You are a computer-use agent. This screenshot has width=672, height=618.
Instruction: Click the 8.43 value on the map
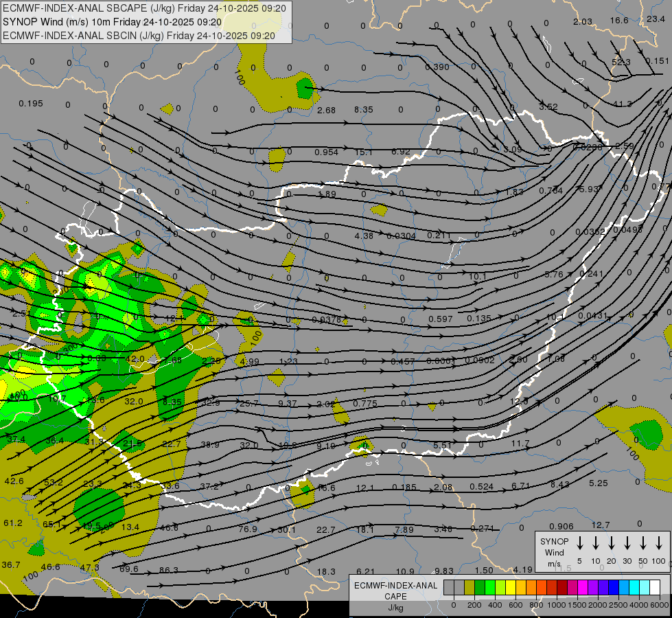point(559,484)
